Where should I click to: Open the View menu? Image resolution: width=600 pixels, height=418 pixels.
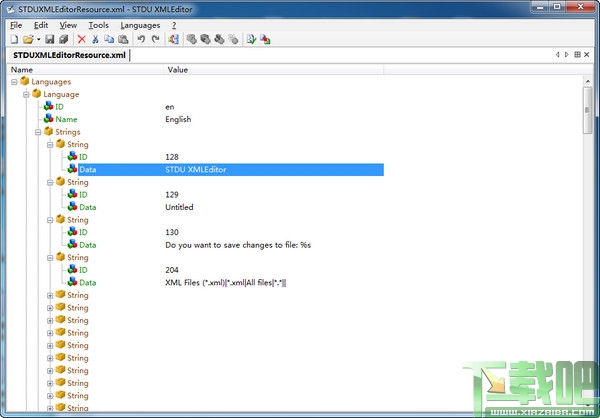click(x=68, y=25)
